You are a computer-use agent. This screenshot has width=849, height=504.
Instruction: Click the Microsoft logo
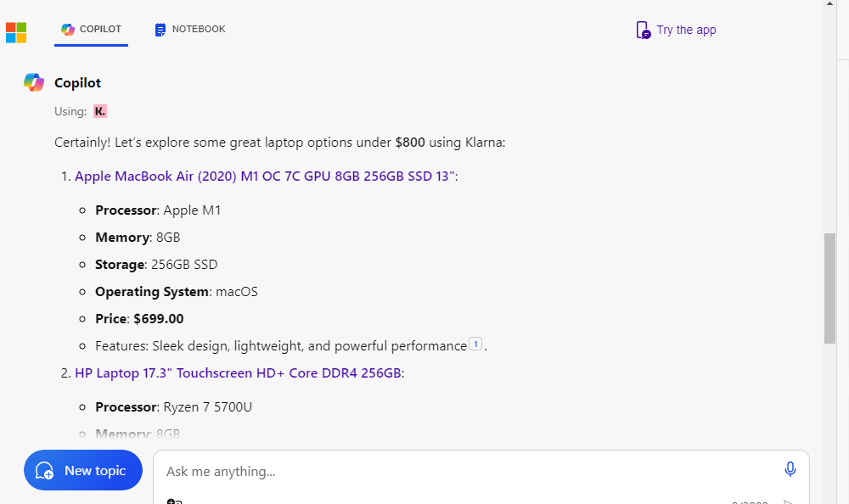pos(15,32)
